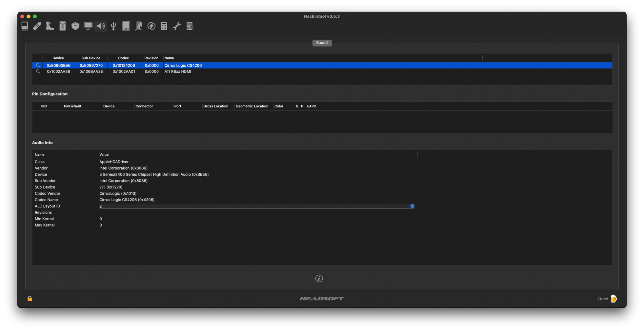Open the Power lightning-bolt section
The image size is (644, 331).
point(151,26)
